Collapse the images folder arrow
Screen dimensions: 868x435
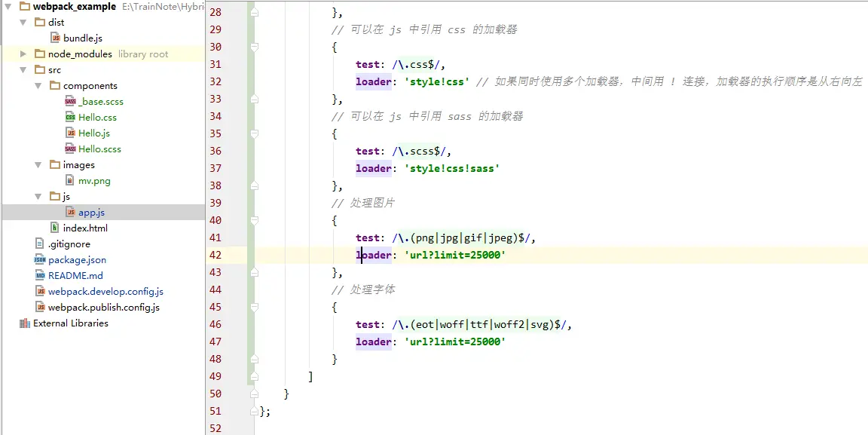click(38, 165)
